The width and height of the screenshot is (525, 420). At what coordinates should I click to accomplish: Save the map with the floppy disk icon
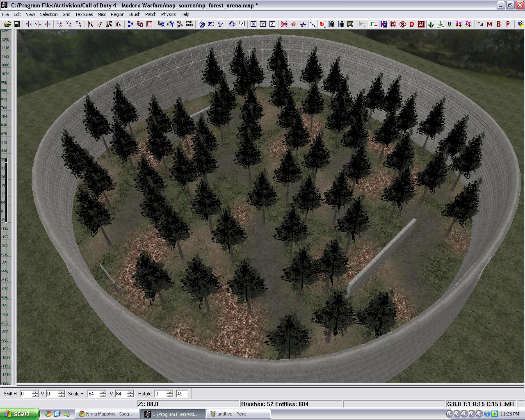(17, 24)
